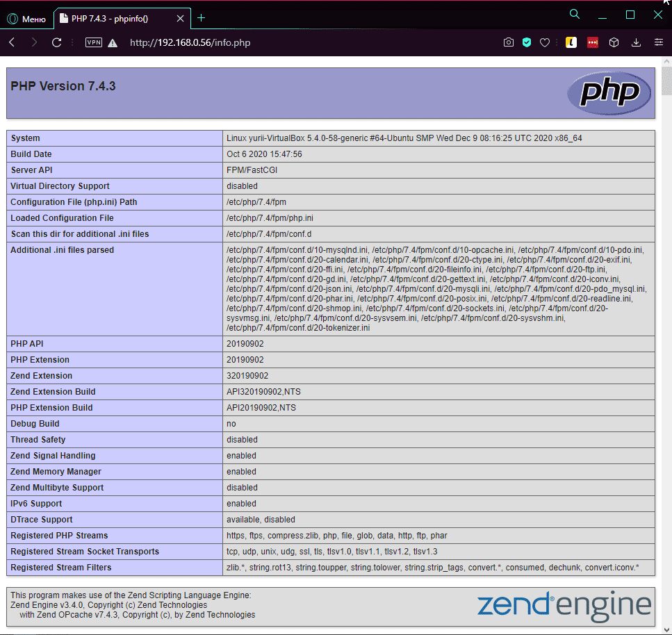Click the yellow extension icon in toolbar
Image resolution: width=672 pixels, height=635 pixels.
coord(571,42)
